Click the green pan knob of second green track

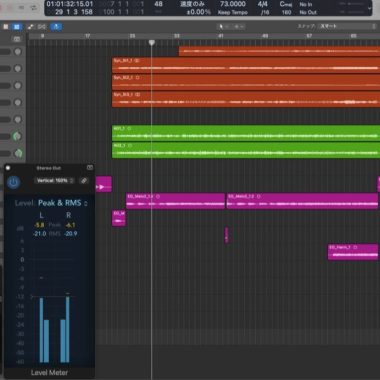pyautogui.click(x=18, y=153)
